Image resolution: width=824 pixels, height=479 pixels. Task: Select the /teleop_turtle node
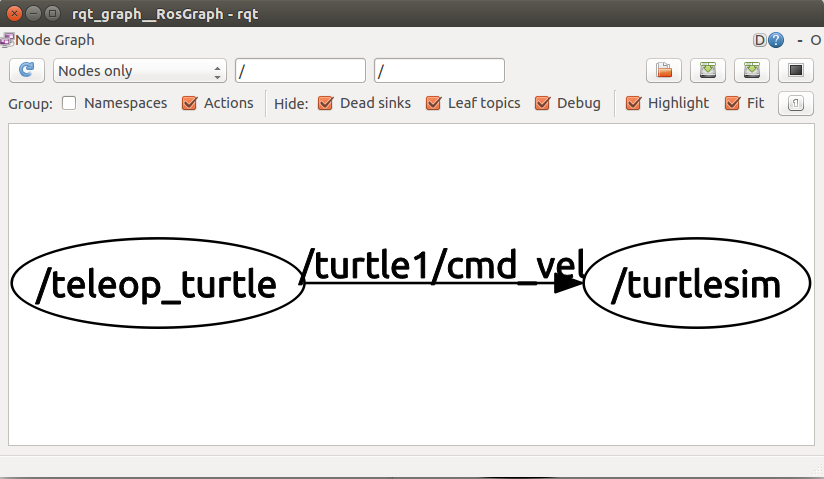(x=158, y=283)
